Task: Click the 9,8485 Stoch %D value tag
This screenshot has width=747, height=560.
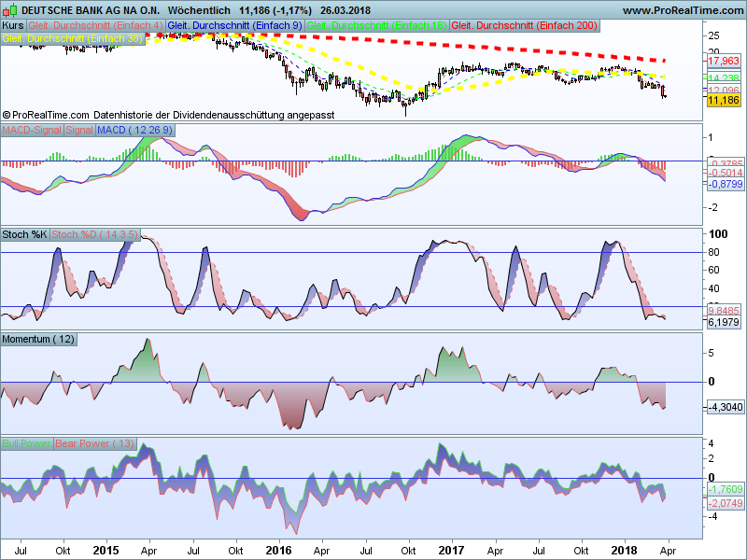Action: click(723, 311)
